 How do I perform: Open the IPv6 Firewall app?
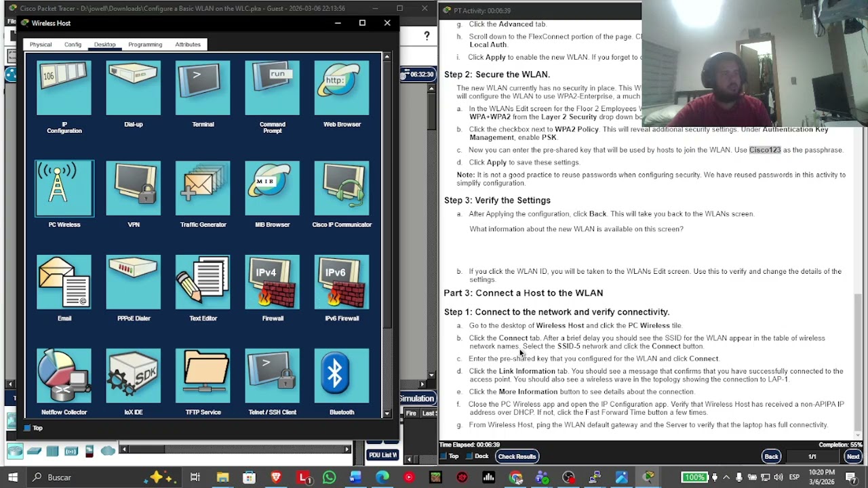coord(342,288)
